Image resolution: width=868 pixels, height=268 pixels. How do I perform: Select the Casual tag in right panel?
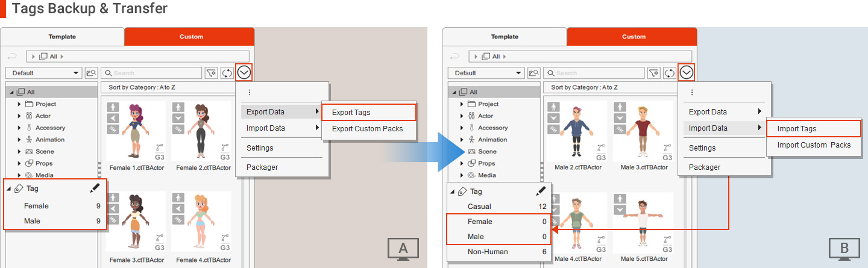click(479, 207)
